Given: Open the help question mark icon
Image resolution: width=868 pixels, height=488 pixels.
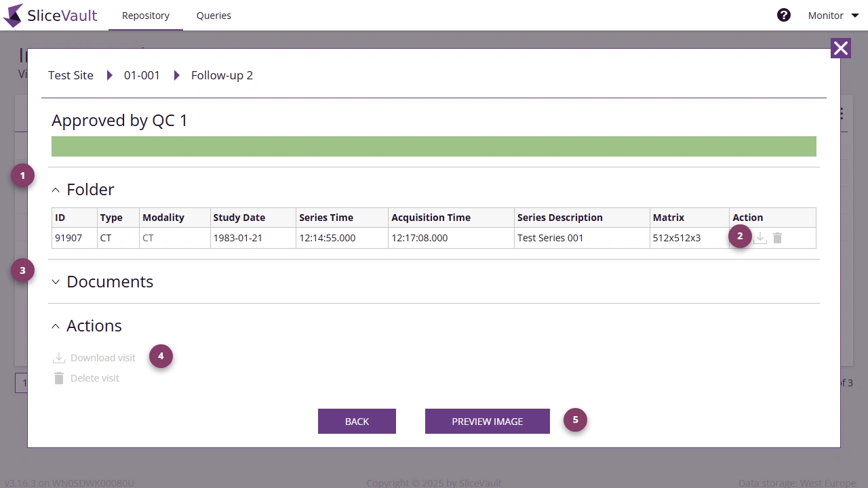Looking at the screenshot, I should coord(784,14).
